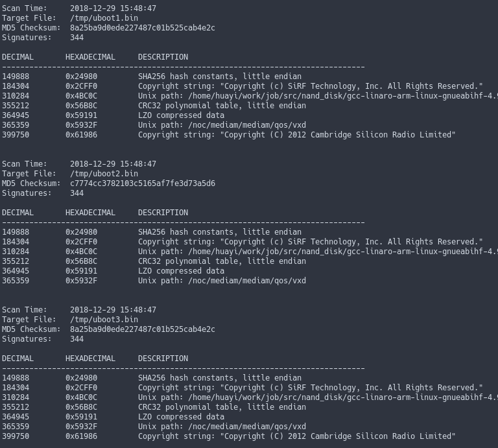Click CRC32 polynomial table entry in uboot3.bin results
Image resolution: width=498 pixels, height=448 pixels.
click(222, 407)
